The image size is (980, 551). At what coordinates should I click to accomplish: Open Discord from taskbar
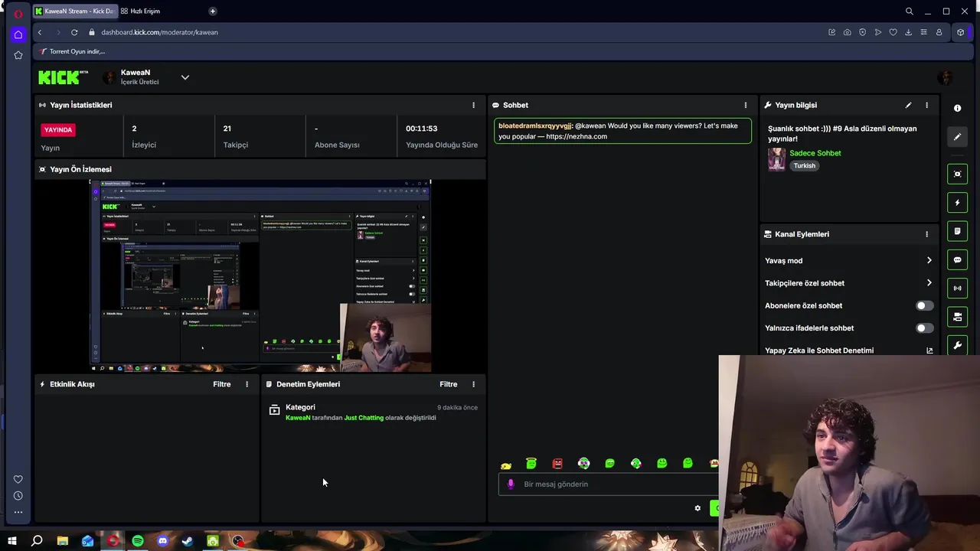pyautogui.click(x=162, y=541)
